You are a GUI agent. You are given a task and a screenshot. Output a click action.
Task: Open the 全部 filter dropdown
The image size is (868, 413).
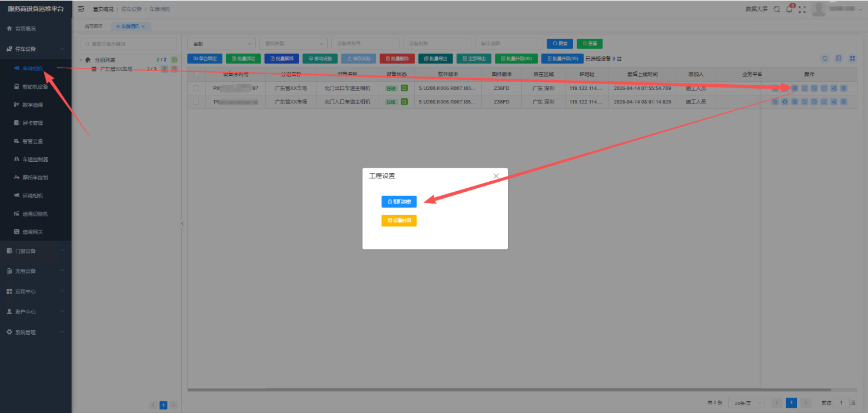coord(221,44)
